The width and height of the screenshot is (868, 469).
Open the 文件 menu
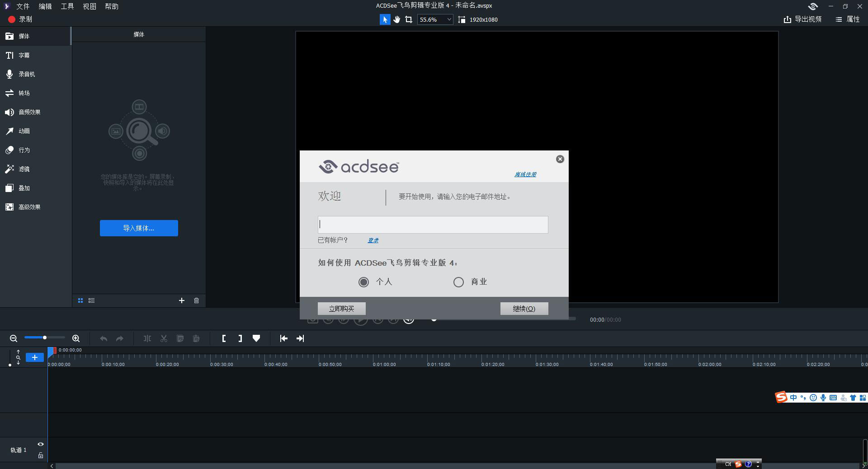tap(23, 6)
